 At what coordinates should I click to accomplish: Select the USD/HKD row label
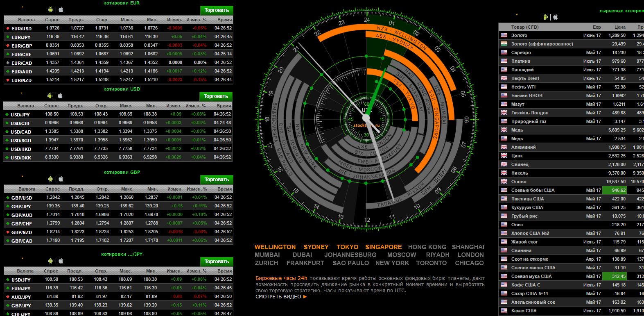[21, 149]
